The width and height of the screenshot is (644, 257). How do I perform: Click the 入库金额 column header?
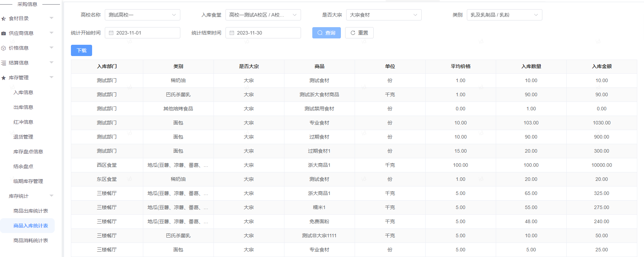coord(602,66)
